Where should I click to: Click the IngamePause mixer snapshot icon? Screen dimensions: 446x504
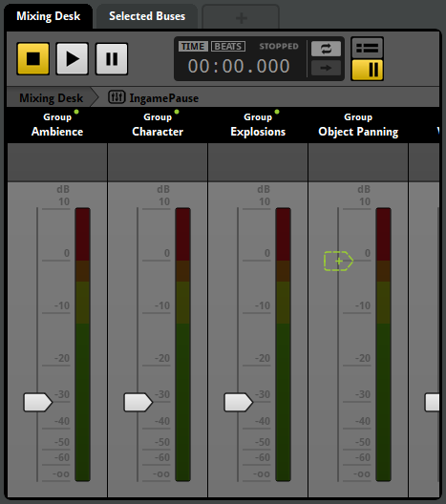(117, 97)
